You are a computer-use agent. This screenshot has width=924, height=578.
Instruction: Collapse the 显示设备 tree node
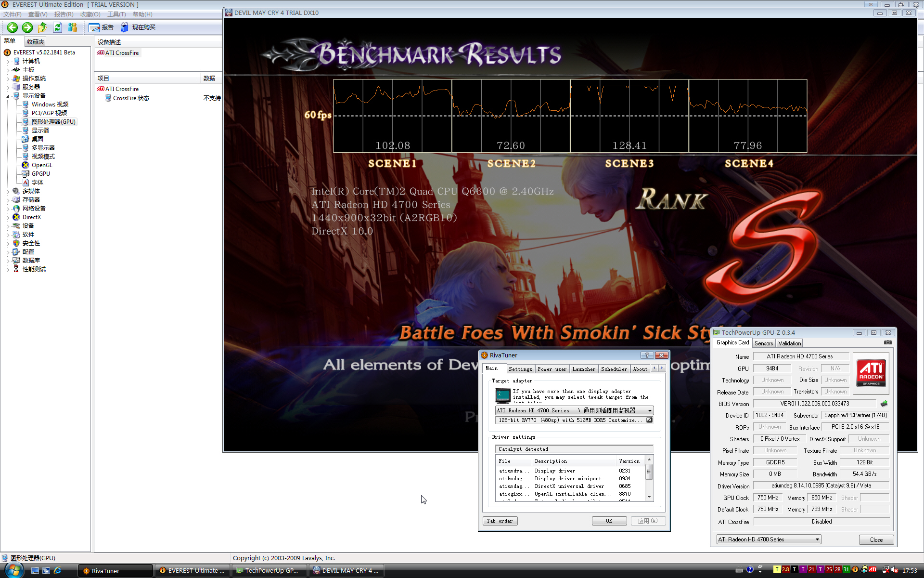(8, 96)
